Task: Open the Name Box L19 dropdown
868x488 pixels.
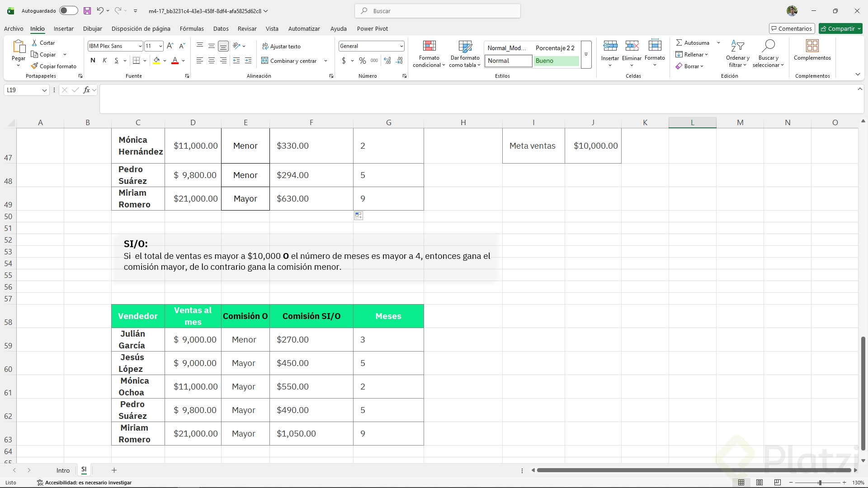Action: (x=44, y=90)
